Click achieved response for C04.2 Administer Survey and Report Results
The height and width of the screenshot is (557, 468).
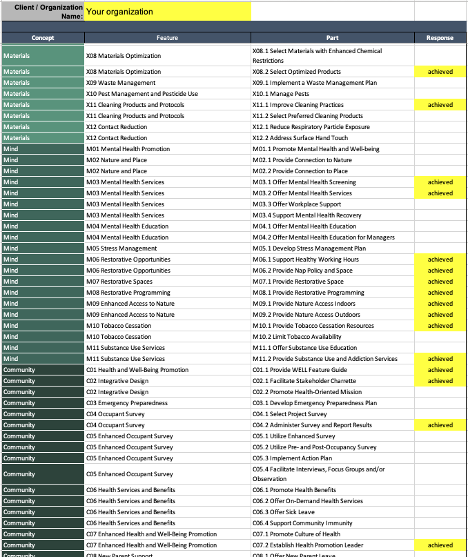tap(440, 425)
